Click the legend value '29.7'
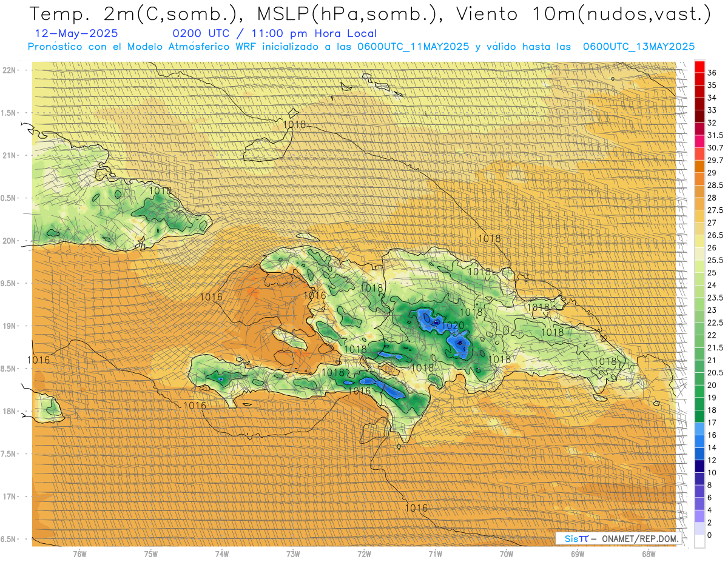Viewport: 728px width, 562px height. tap(715, 160)
